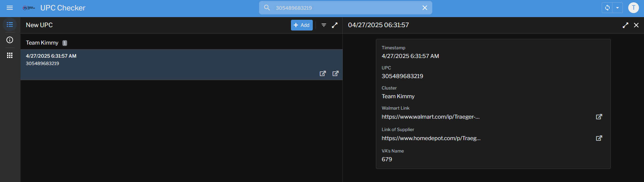Open the info sidebar icon
The width and height of the screenshot is (644, 182).
(10, 40)
